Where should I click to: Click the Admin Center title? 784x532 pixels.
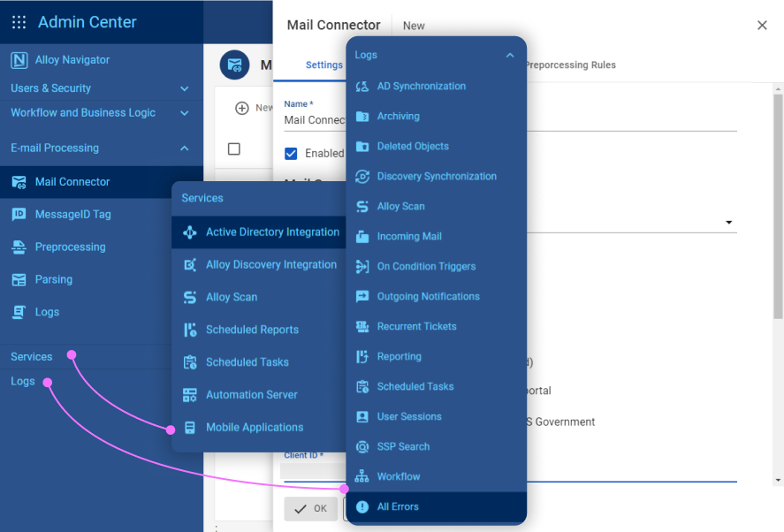pyautogui.click(x=88, y=22)
